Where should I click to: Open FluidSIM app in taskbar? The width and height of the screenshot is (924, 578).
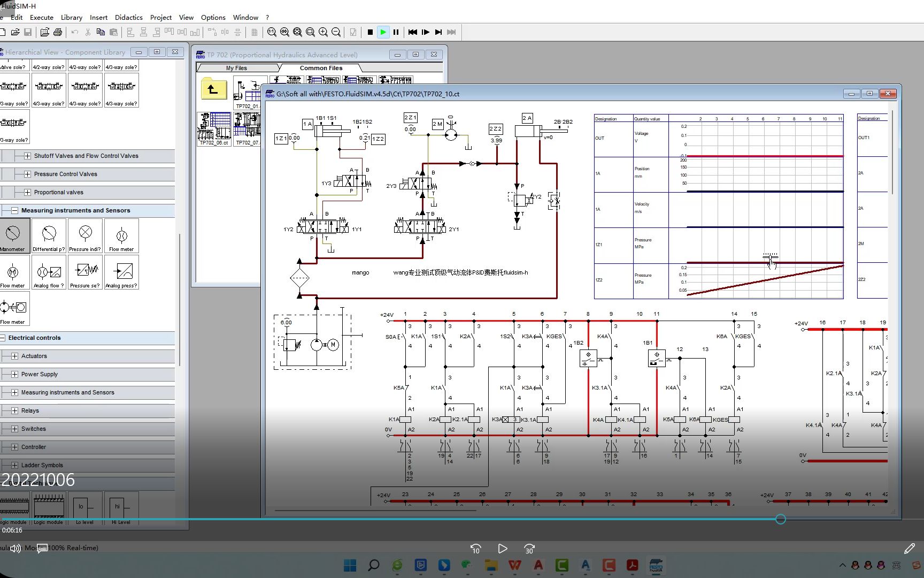[x=656, y=565]
